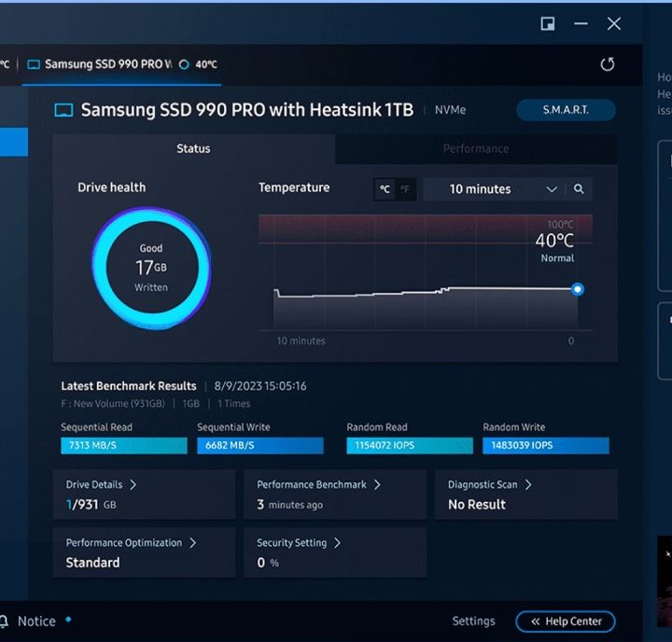Click the magnifier icon beside 10 minutes

click(x=579, y=188)
